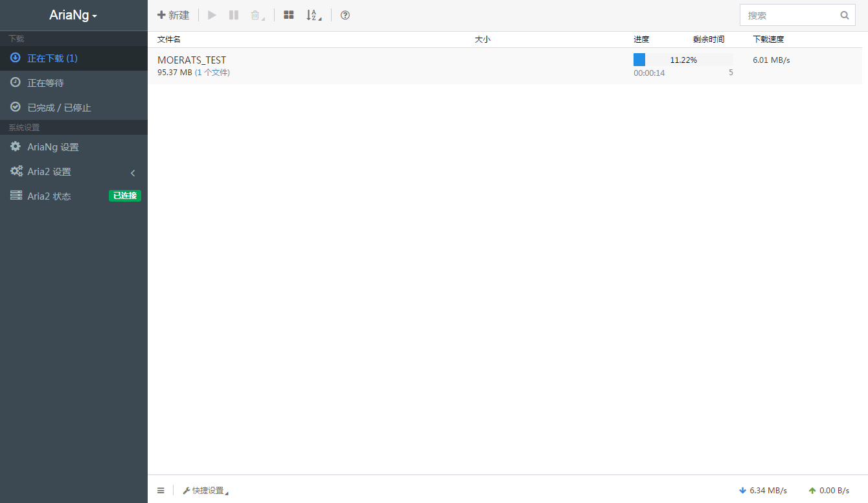868x503 pixels.
Task: Click the downloading arrow icon in sidebar
Action: pos(15,58)
